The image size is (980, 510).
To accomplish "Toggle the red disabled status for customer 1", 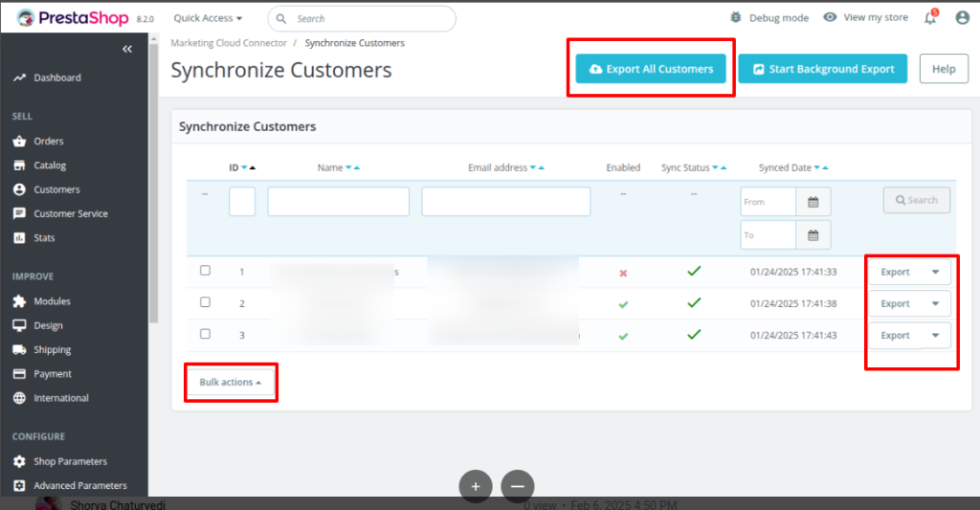I will coord(623,273).
